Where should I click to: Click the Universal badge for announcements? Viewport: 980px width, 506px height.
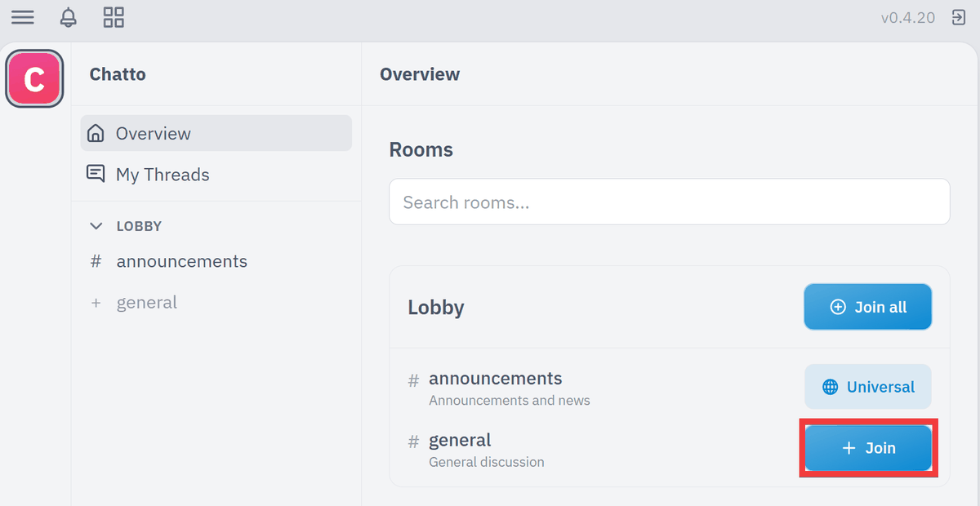tap(868, 387)
